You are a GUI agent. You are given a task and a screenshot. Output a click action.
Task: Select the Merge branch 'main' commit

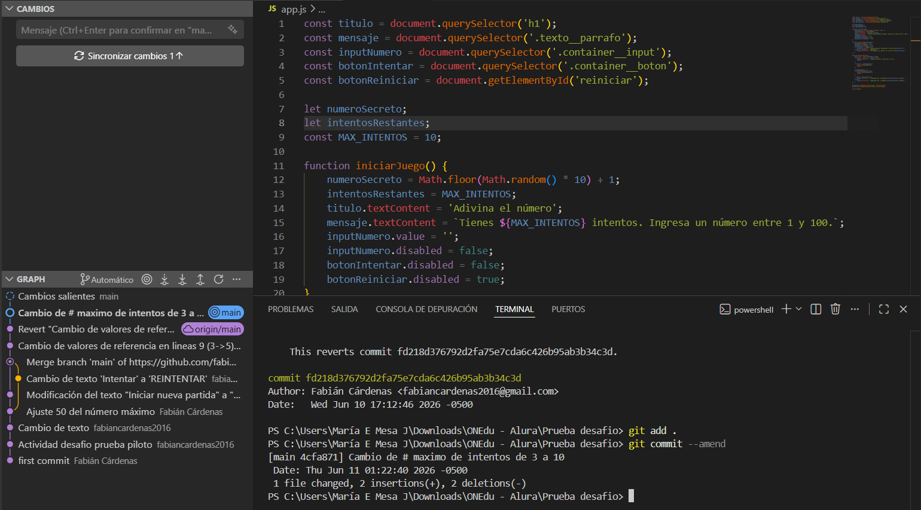click(x=126, y=363)
